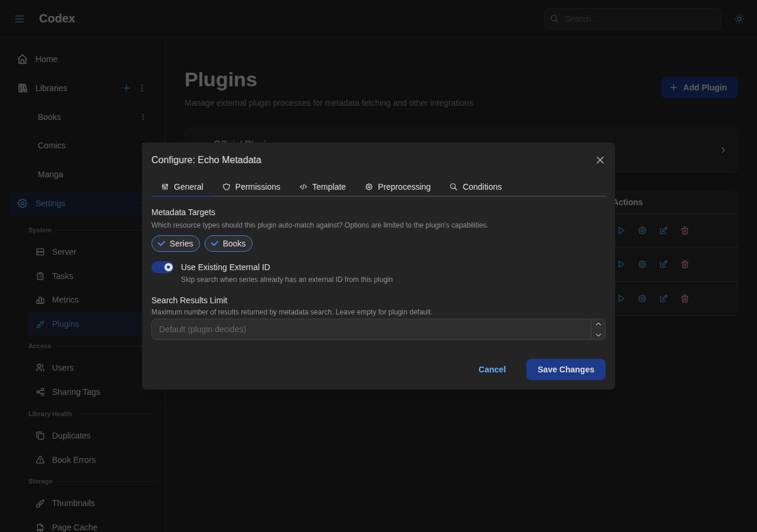Viewport: 757px width, 532px height.
Task: Open the Preprocessing tab
Action: (397, 187)
